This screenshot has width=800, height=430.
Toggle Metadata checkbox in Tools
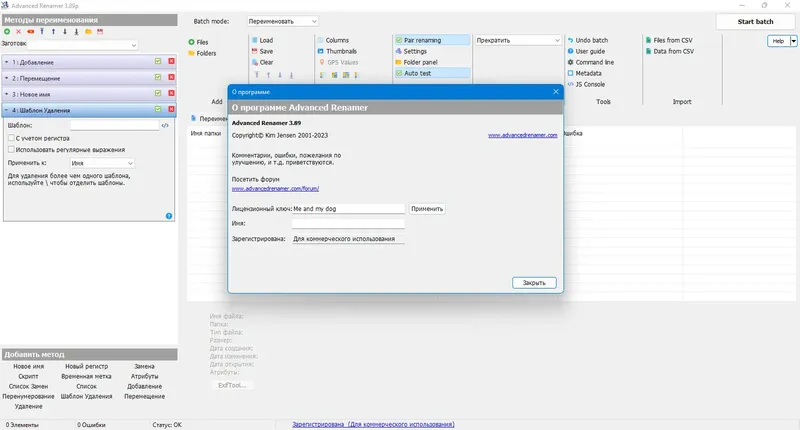(x=570, y=73)
